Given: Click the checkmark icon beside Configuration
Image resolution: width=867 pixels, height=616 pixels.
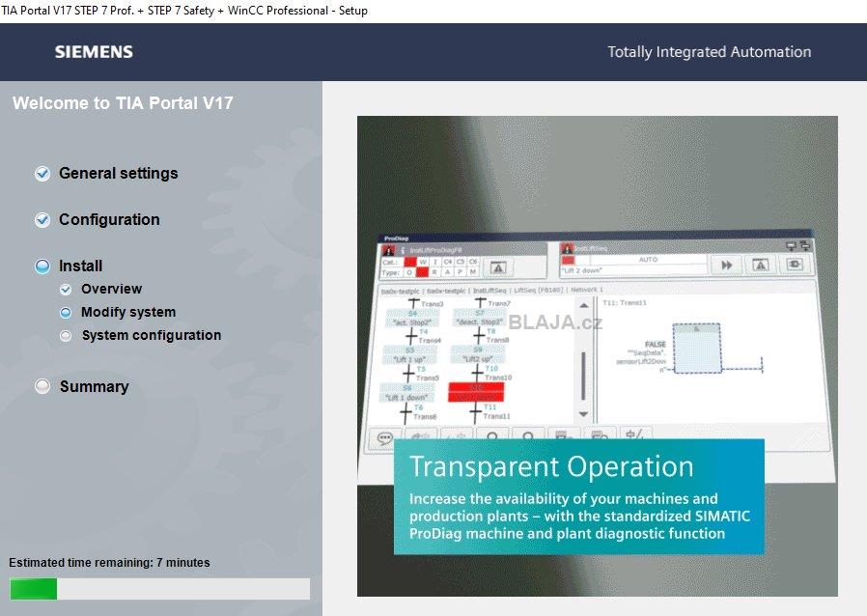Looking at the screenshot, I should 42,220.
